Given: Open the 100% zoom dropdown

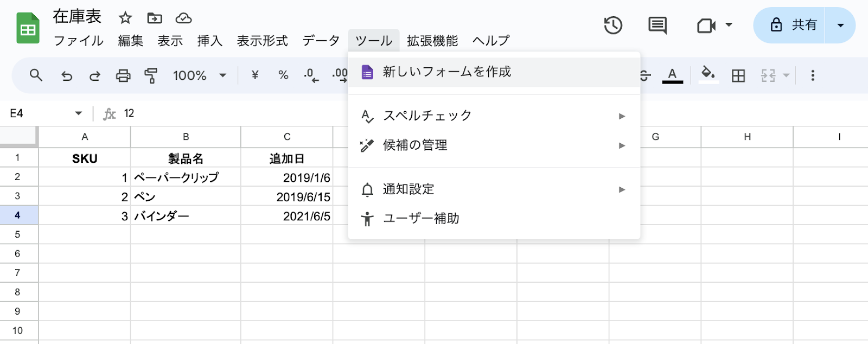Looking at the screenshot, I should coord(200,75).
